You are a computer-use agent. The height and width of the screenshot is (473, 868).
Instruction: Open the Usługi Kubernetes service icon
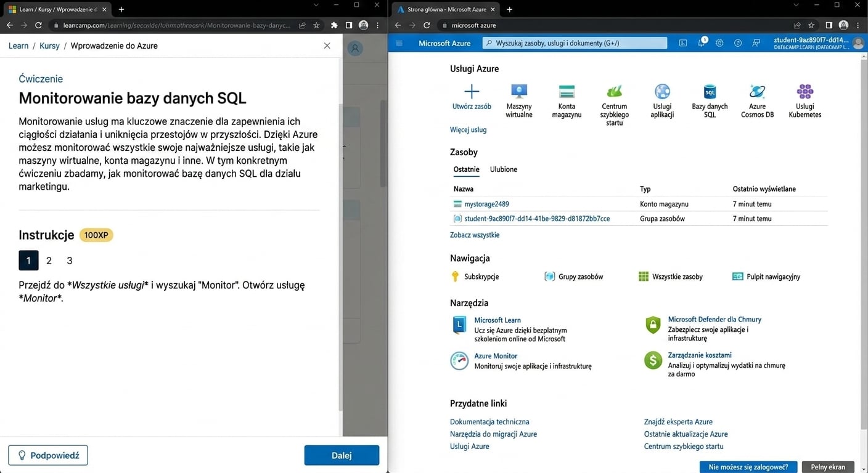(805, 92)
